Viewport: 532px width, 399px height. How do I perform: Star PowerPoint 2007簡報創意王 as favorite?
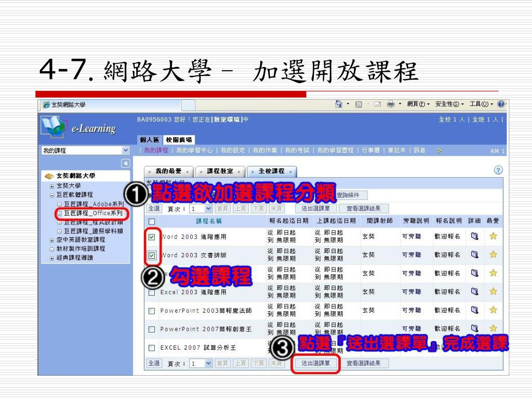coord(494,328)
